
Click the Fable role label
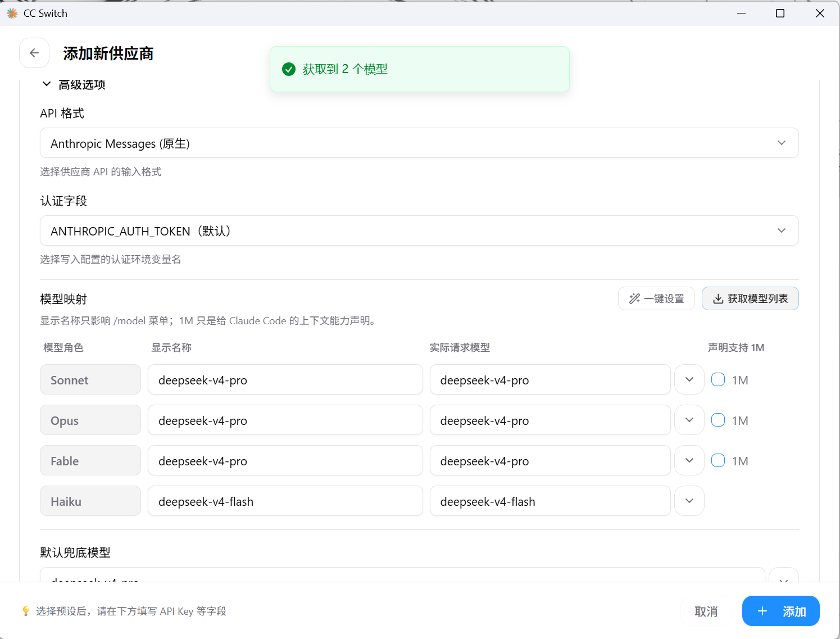pos(90,461)
